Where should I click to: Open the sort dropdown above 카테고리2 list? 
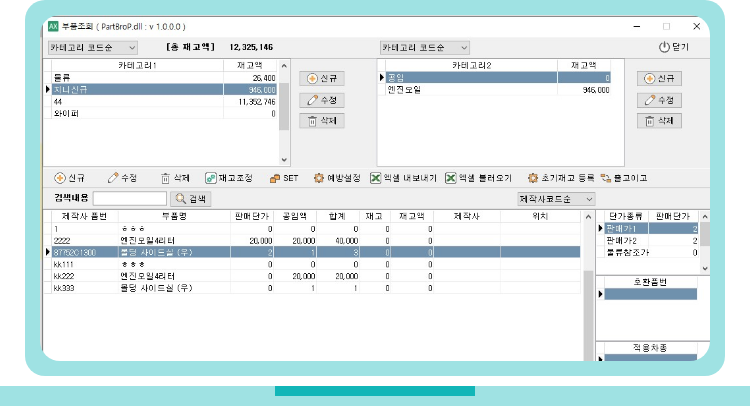425,47
